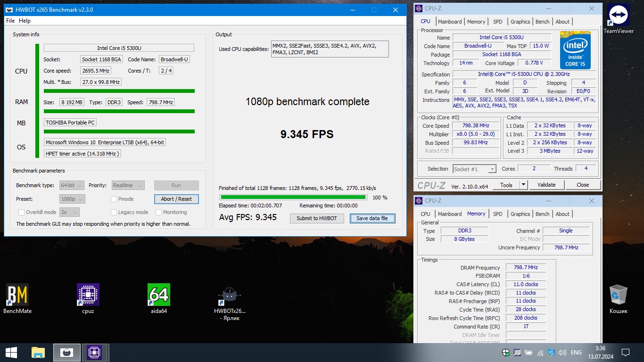Viewport: 644px width, 362px height.
Task: Click the HPET timer active field
Action: 83,154
